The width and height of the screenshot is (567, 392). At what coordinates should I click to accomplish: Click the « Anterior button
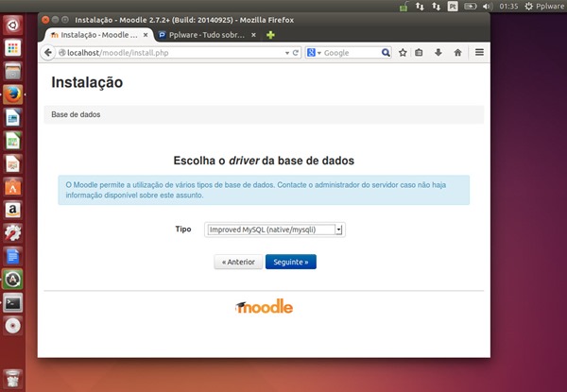pos(238,262)
